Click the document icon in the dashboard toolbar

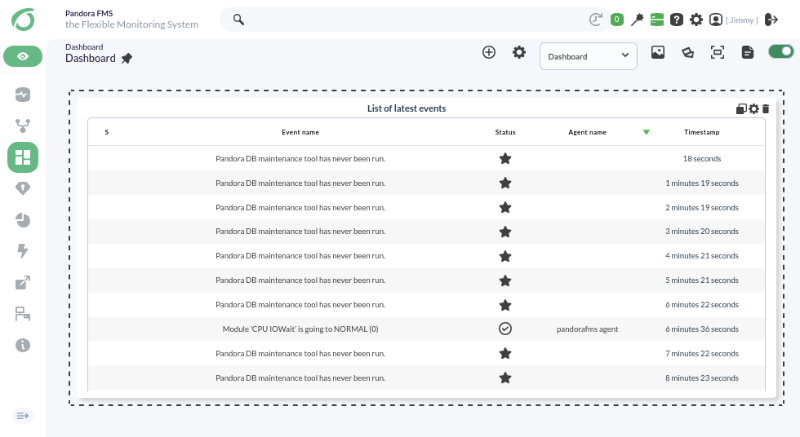tap(747, 52)
